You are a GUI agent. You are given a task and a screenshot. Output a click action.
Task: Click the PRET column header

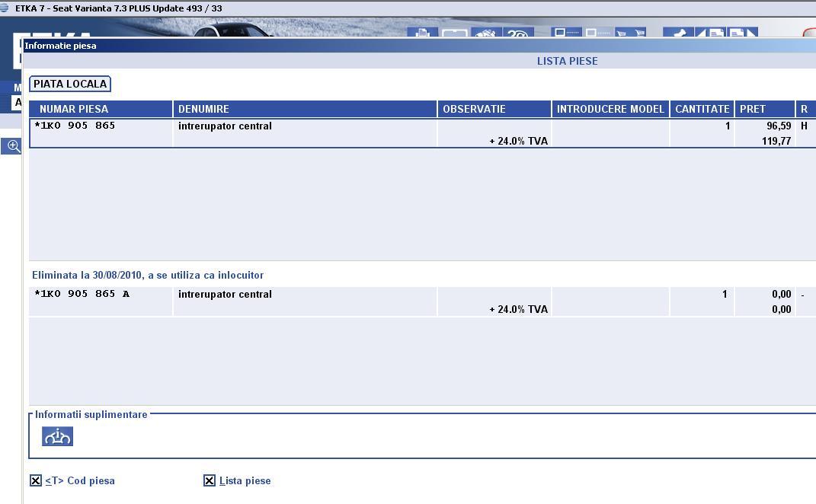752,109
